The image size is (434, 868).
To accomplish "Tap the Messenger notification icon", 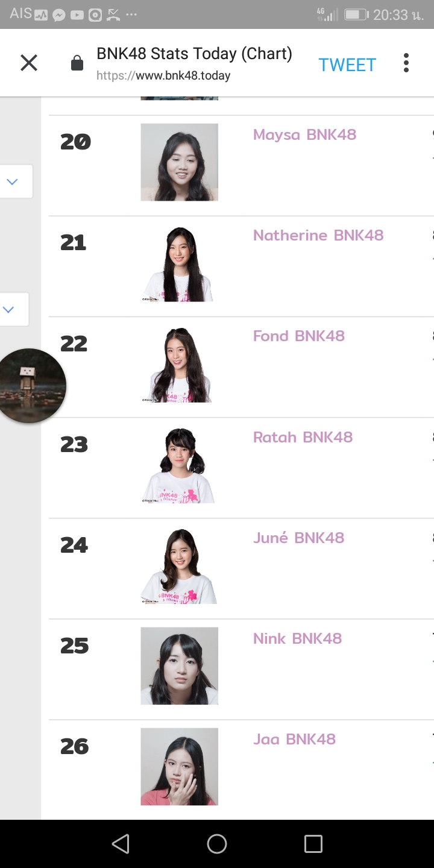I will click(x=58, y=15).
